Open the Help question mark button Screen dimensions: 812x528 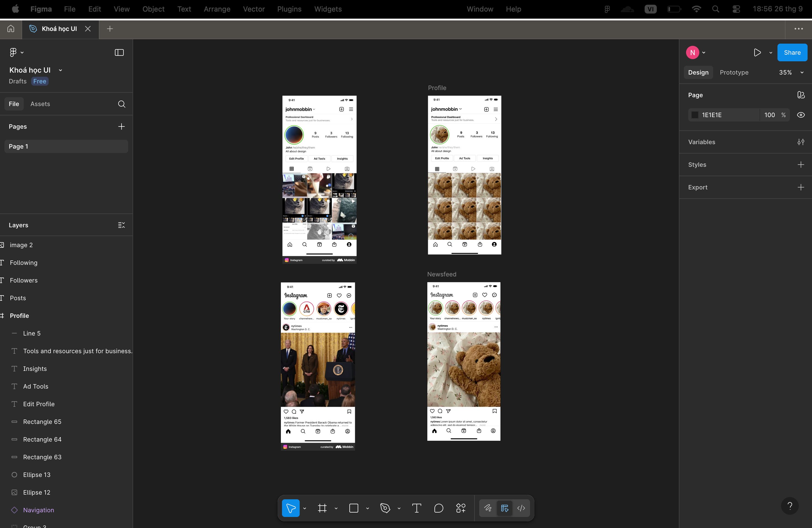[790, 506]
